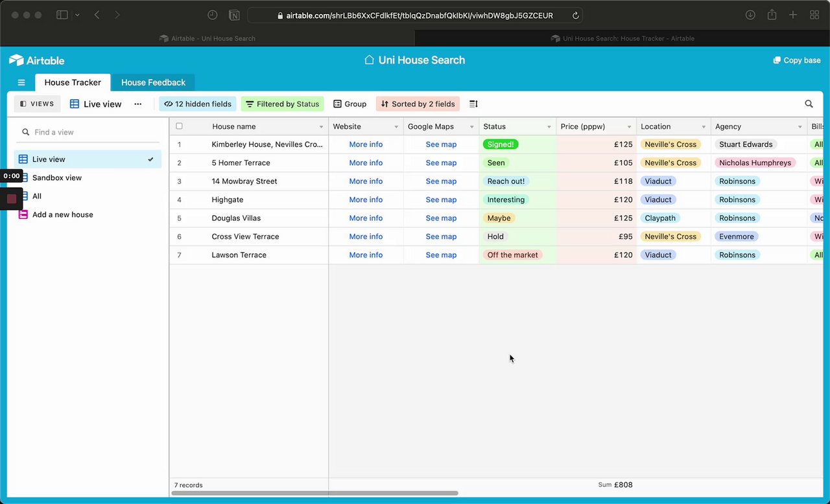Open See map link for Lawson Terrace
This screenshot has width=830, height=504.
point(441,255)
